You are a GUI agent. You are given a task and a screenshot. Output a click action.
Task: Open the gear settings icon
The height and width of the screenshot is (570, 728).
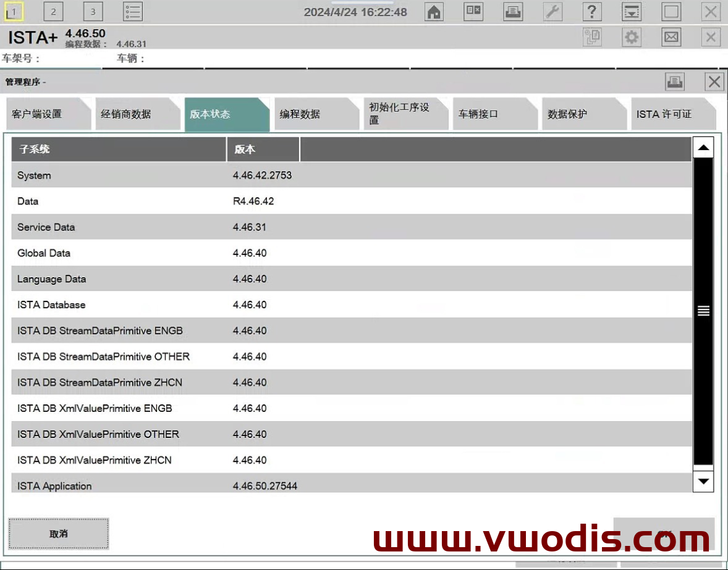632,37
